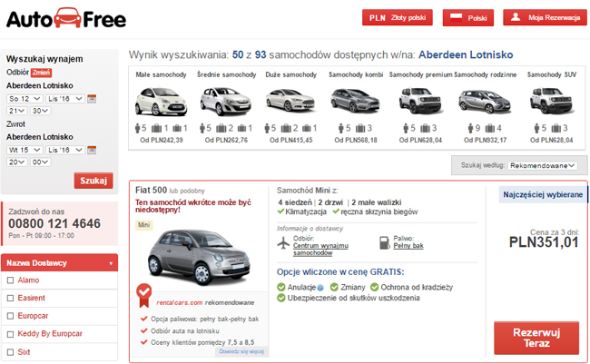Open the pickup hour dropdown 21
590x364 pixels.
tap(16, 111)
